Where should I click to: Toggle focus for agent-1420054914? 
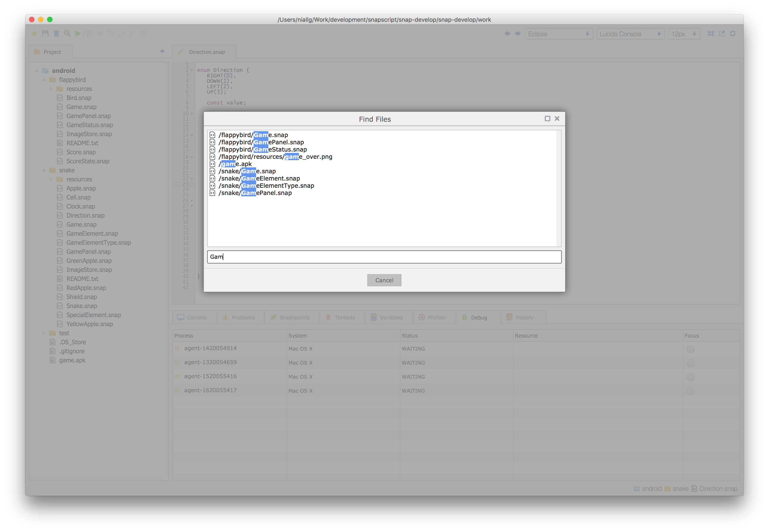coord(691,349)
